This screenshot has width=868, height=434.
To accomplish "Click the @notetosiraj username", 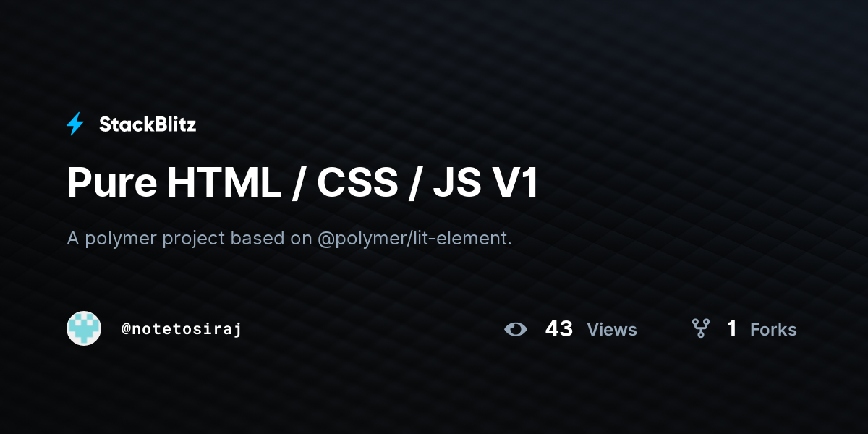I will coord(181,329).
